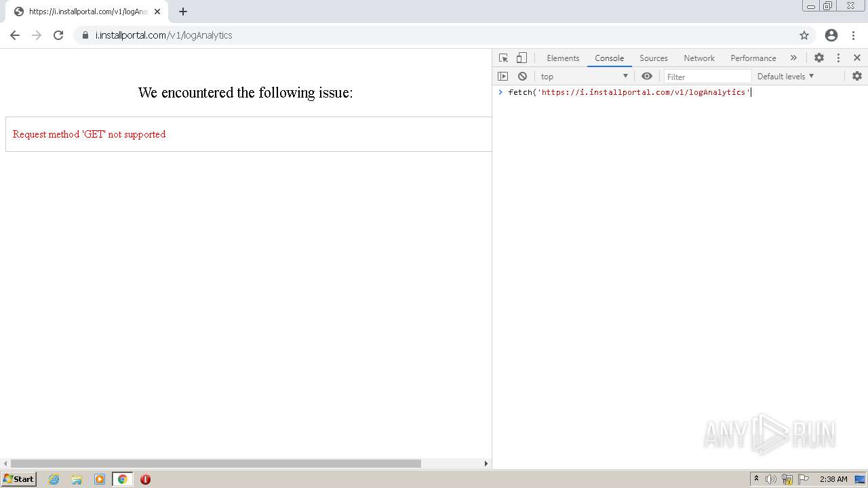Close the installportal tab

(x=157, y=12)
